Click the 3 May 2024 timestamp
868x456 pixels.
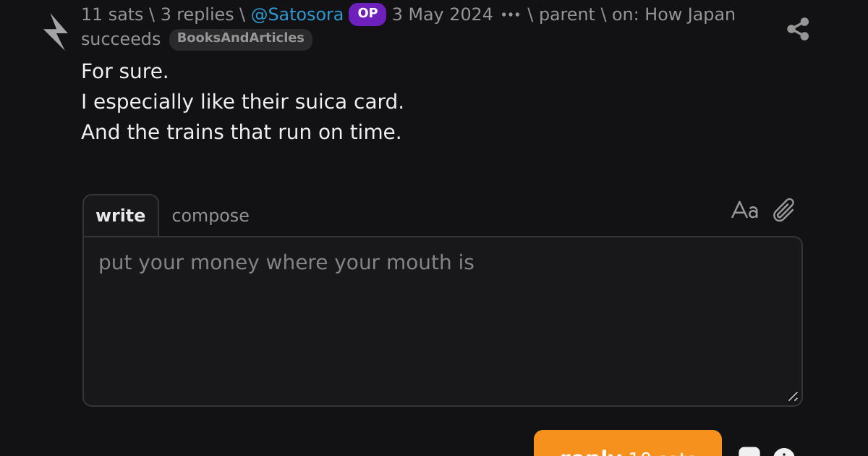[443, 14]
